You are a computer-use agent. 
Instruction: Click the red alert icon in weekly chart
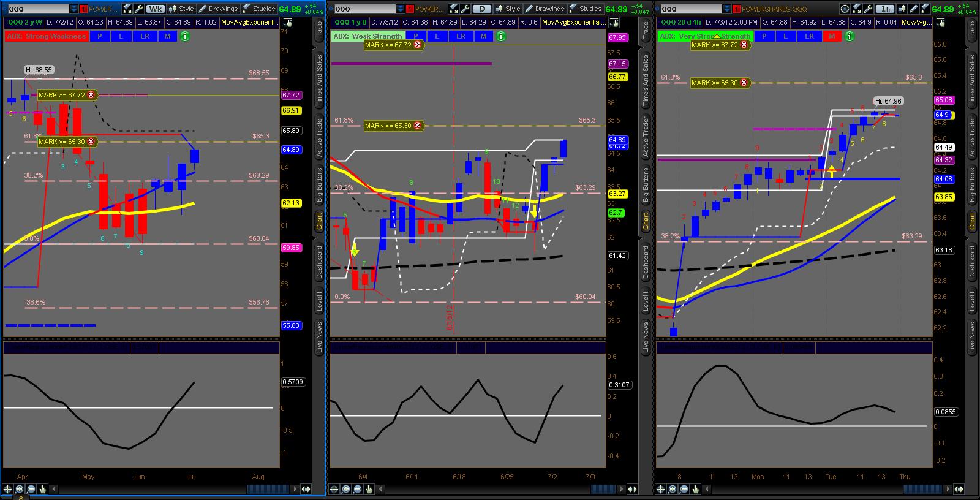pyautogui.click(x=83, y=9)
